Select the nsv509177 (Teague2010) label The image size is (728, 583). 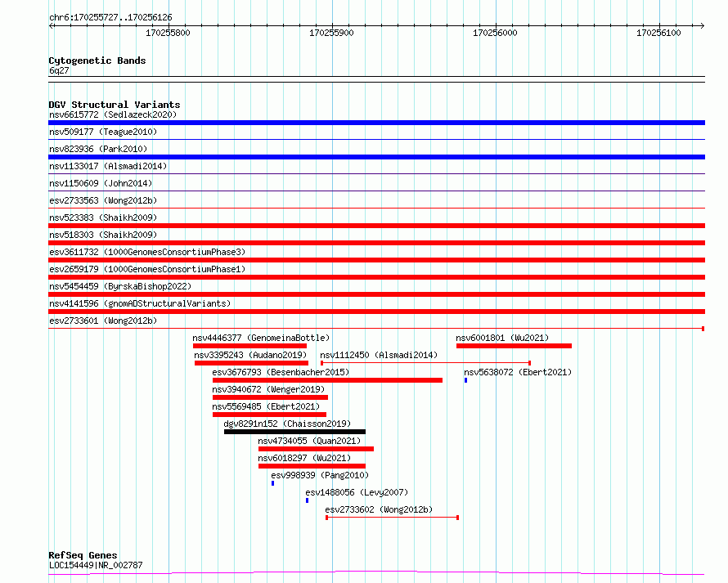pos(103,132)
